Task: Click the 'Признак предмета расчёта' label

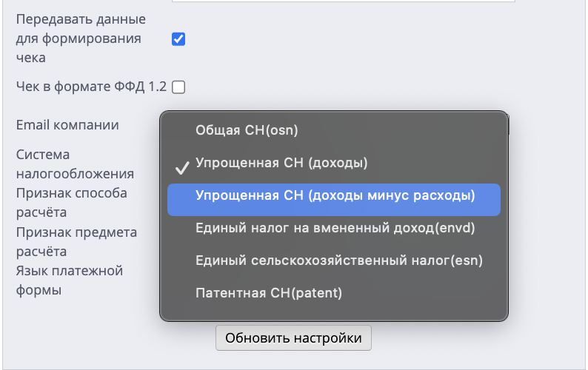Action: point(76,241)
